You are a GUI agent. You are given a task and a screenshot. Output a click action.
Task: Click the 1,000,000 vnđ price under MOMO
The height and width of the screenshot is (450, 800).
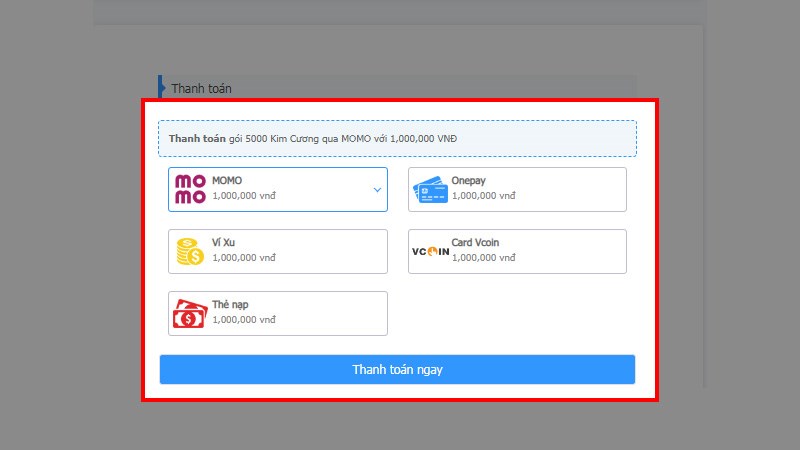(x=244, y=195)
